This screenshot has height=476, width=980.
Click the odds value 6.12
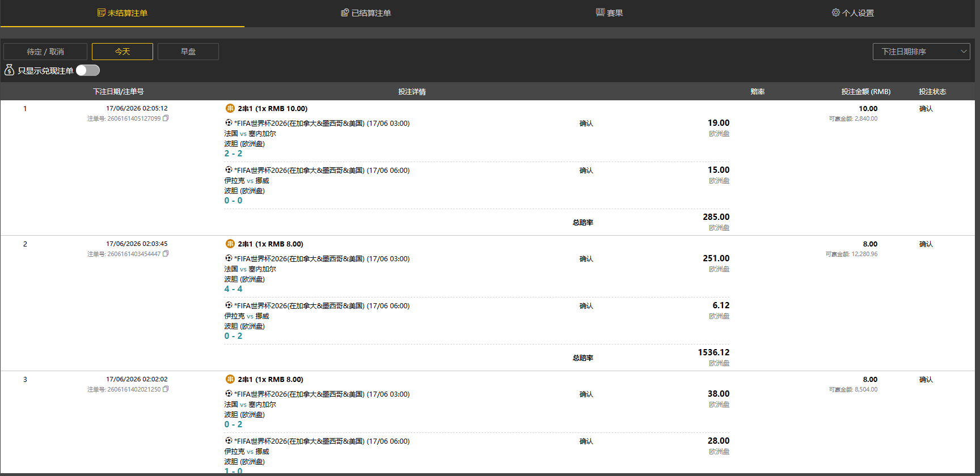point(721,305)
